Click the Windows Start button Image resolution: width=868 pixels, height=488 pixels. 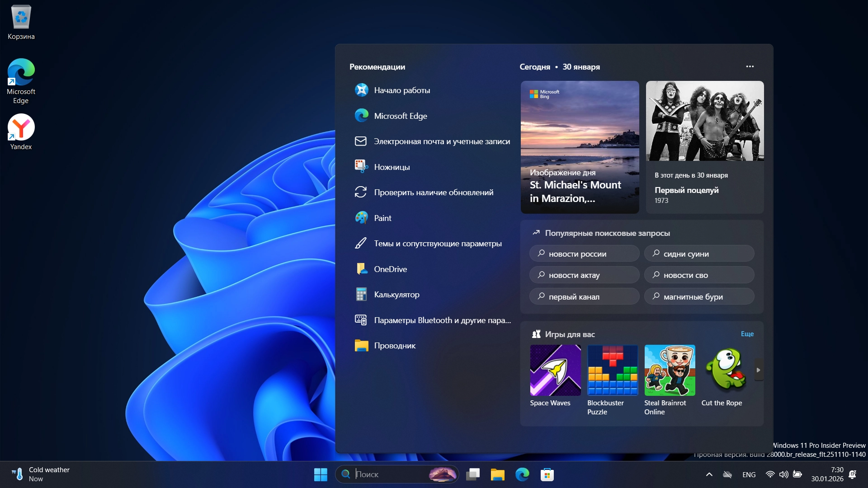pos(321,474)
